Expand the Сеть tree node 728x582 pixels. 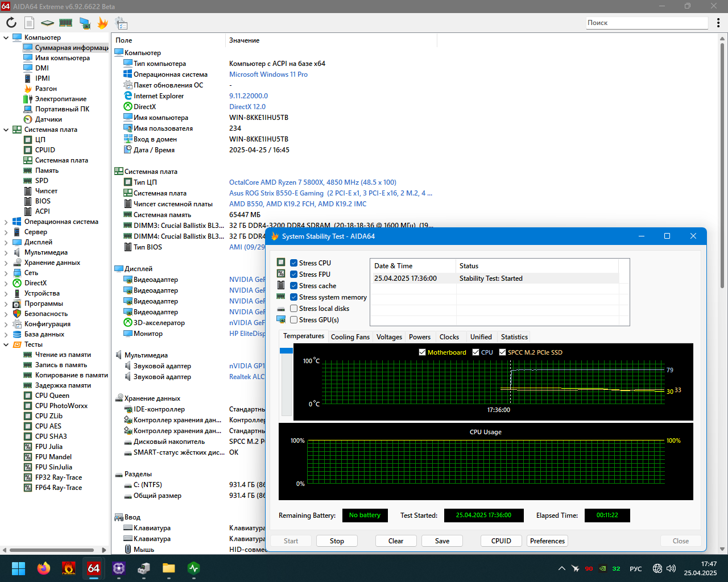6,273
